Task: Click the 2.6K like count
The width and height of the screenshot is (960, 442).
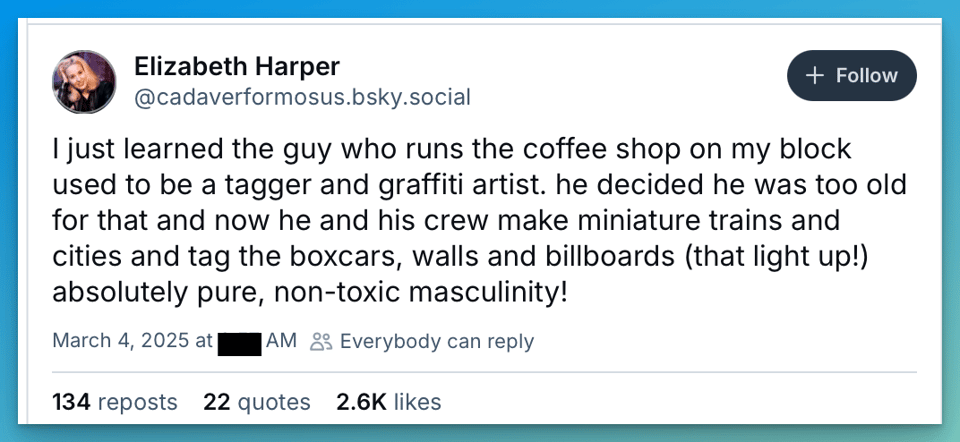Action: [361, 402]
